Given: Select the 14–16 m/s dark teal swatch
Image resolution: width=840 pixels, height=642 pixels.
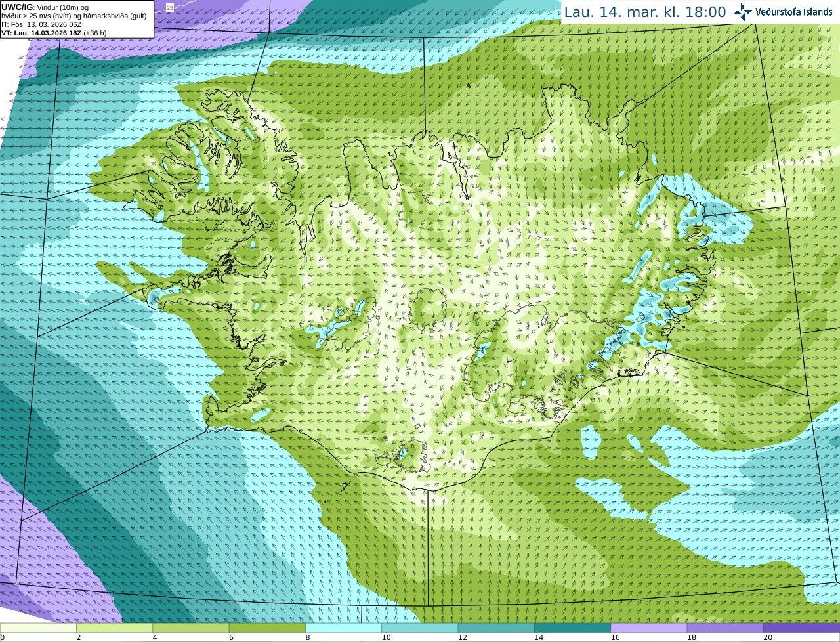Looking at the screenshot, I should tap(572, 628).
